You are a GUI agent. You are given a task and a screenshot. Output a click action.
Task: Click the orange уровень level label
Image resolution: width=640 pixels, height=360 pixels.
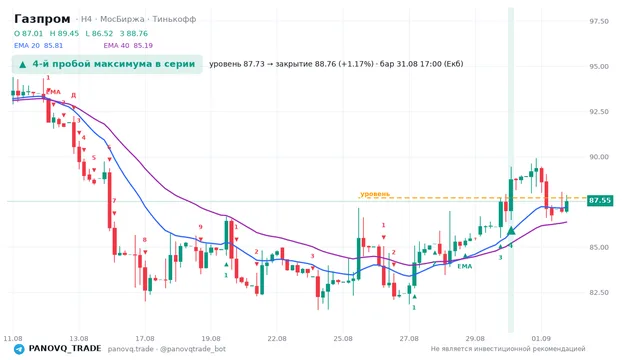pos(375,194)
